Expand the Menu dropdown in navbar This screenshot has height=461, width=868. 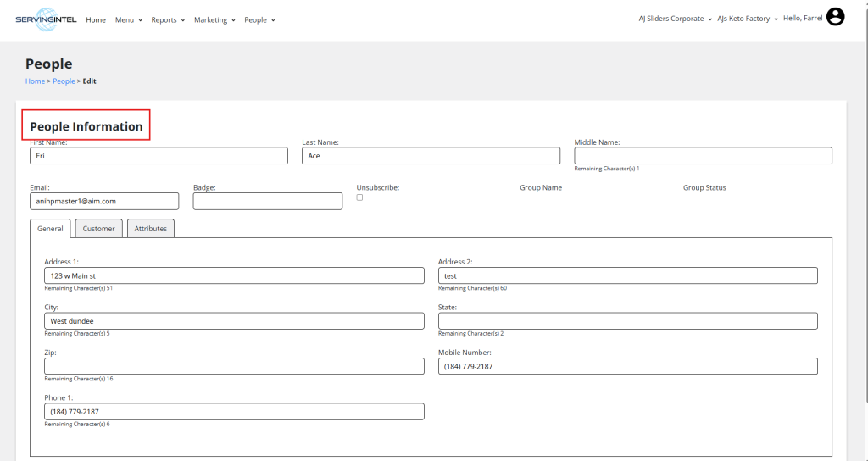[x=129, y=20]
